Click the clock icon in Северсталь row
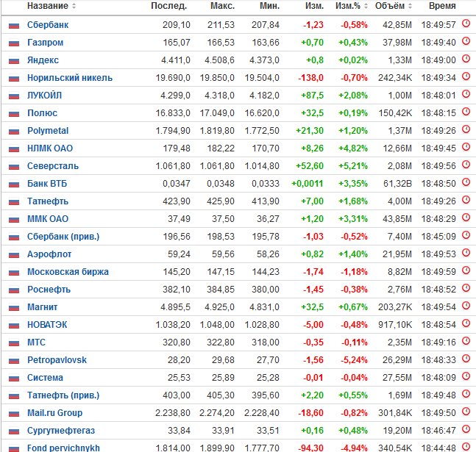 click(466, 165)
